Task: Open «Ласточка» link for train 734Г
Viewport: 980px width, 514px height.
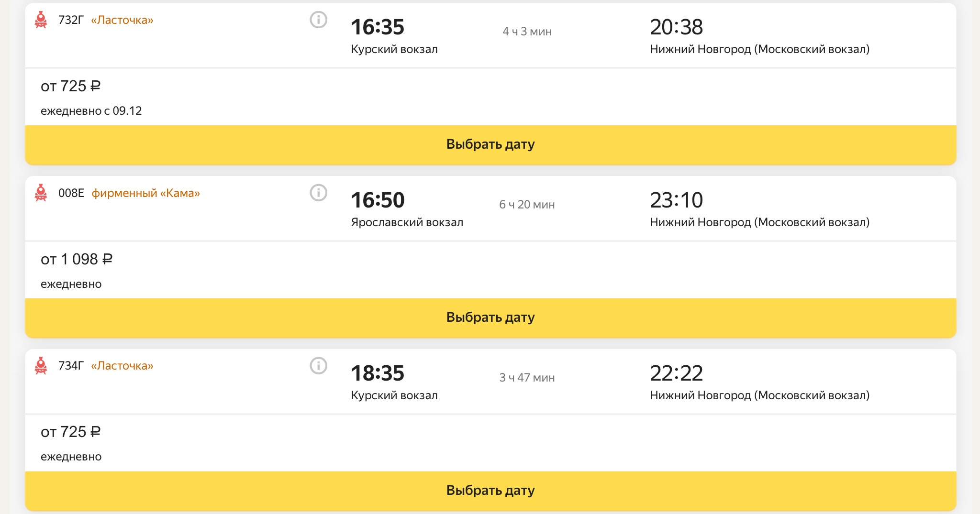Action: click(122, 366)
